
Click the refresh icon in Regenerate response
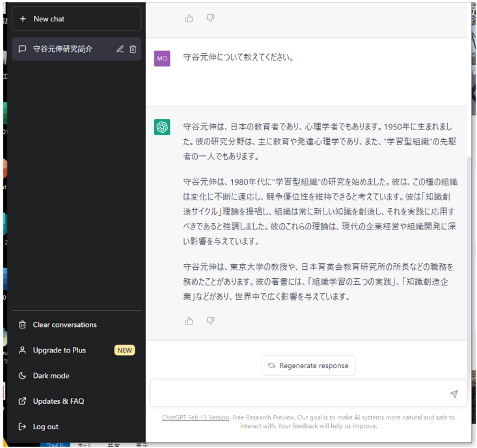271,365
